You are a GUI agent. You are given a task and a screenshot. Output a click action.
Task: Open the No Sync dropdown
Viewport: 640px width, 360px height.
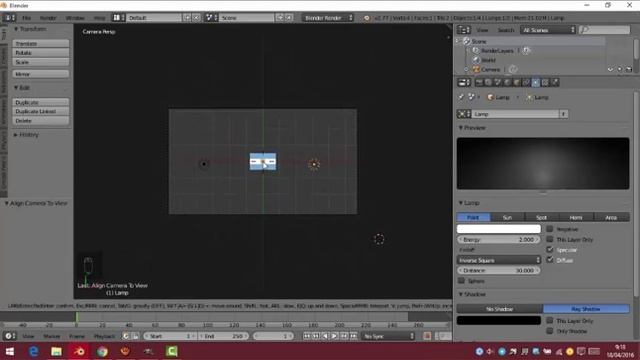tap(388, 336)
